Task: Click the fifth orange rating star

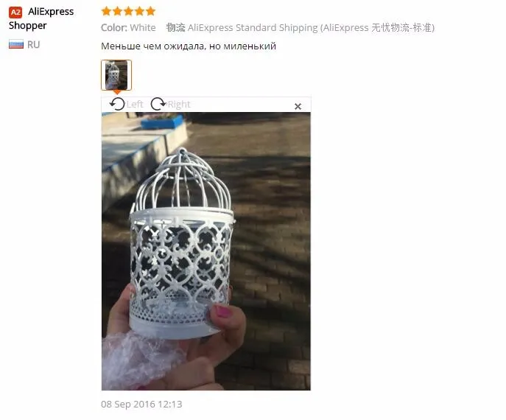Action: pyautogui.click(x=151, y=12)
